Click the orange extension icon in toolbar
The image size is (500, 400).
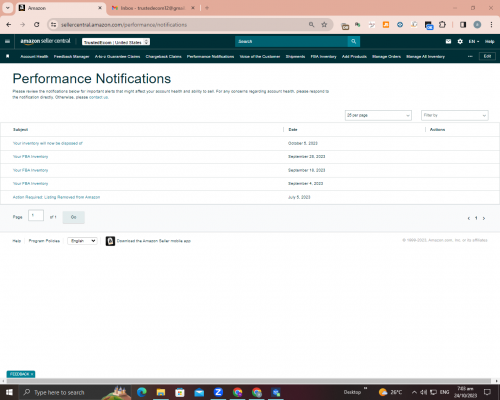386,25
